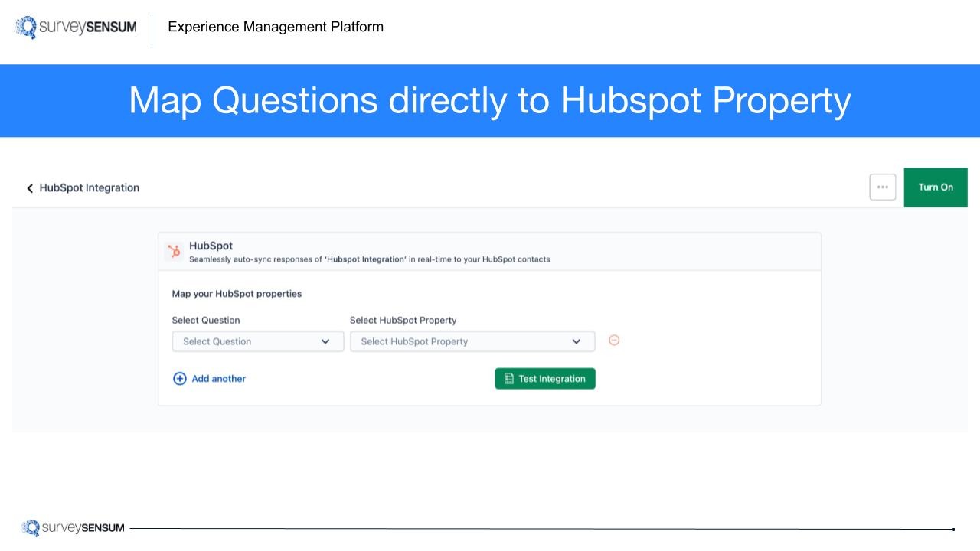Click the chevron on Select HubSpot Property dropdown

pyautogui.click(x=577, y=341)
